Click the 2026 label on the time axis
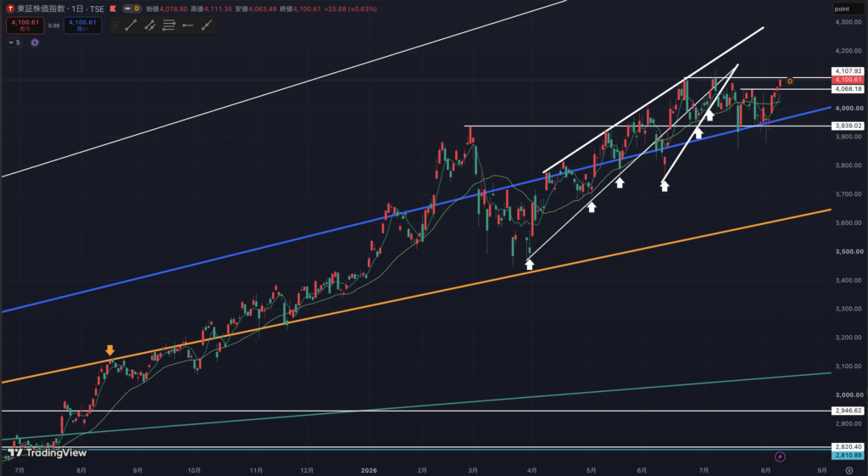This screenshot has height=476, width=868. pyautogui.click(x=369, y=470)
